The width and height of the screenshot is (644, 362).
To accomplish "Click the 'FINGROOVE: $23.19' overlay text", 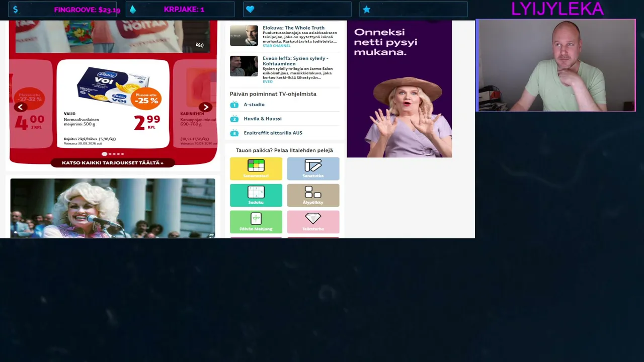I will point(87,10).
